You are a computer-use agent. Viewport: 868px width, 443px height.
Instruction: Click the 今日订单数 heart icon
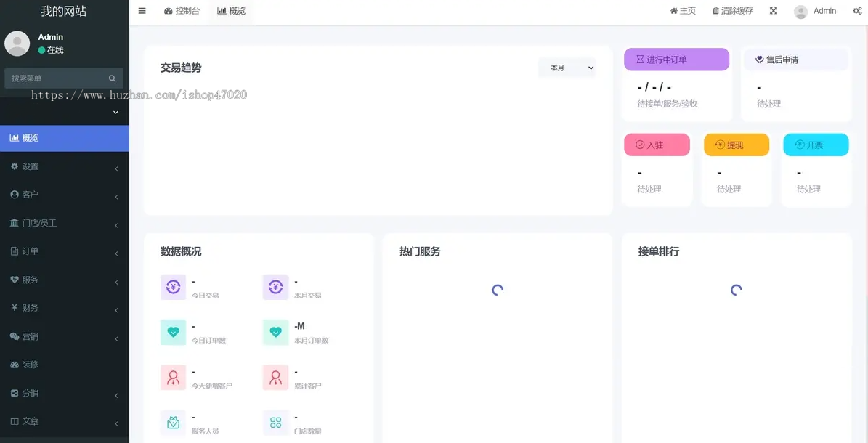[174, 333]
